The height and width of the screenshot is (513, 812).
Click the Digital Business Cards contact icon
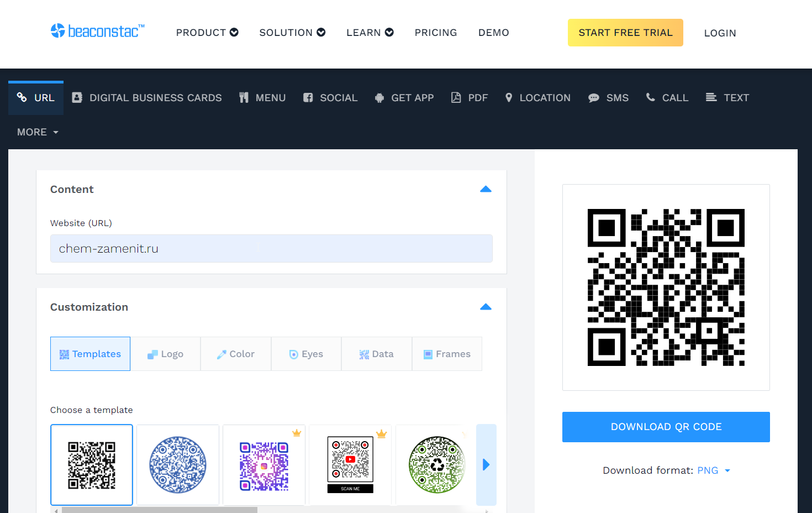coord(77,97)
